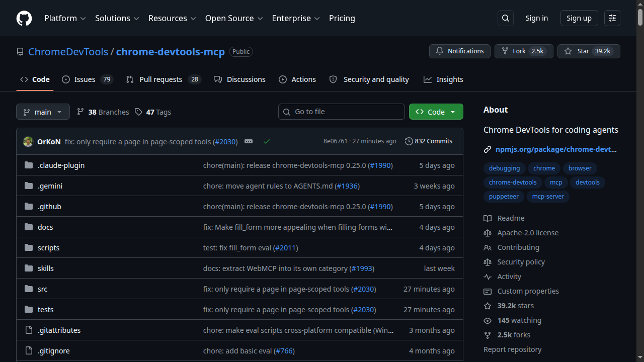The image size is (644, 362).
Task: Open the search magnifier icon in header
Action: pyautogui.click(x=506, y=18)
